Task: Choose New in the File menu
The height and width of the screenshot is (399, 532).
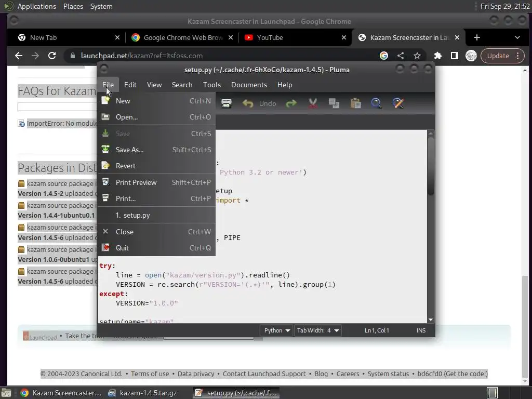Action: [x=156, y=101]
